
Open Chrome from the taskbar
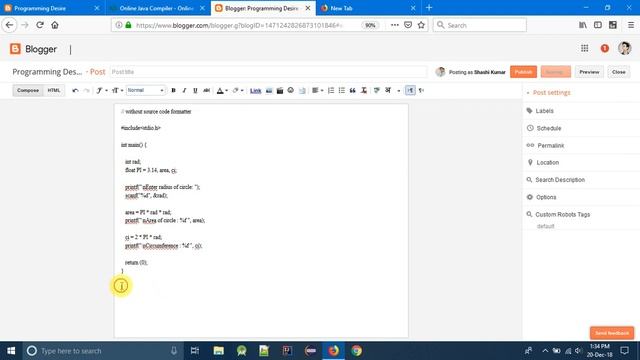coord(356,351)
